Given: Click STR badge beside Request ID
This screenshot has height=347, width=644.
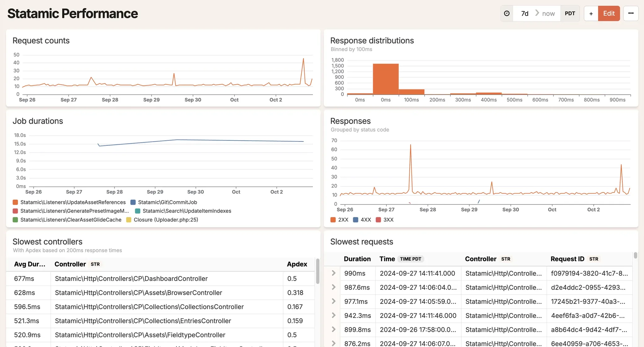Looking at the screenshot, I should pyautogui.click(x=594, y=259).
